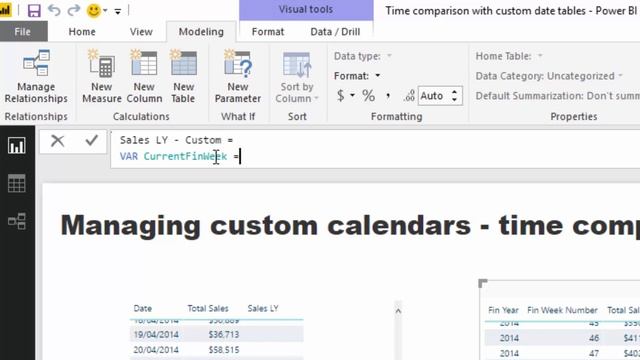Viewport: 640px width, 360px height.
Task: Select the 20/04/2014 date cell
Action: coord(156,350)
